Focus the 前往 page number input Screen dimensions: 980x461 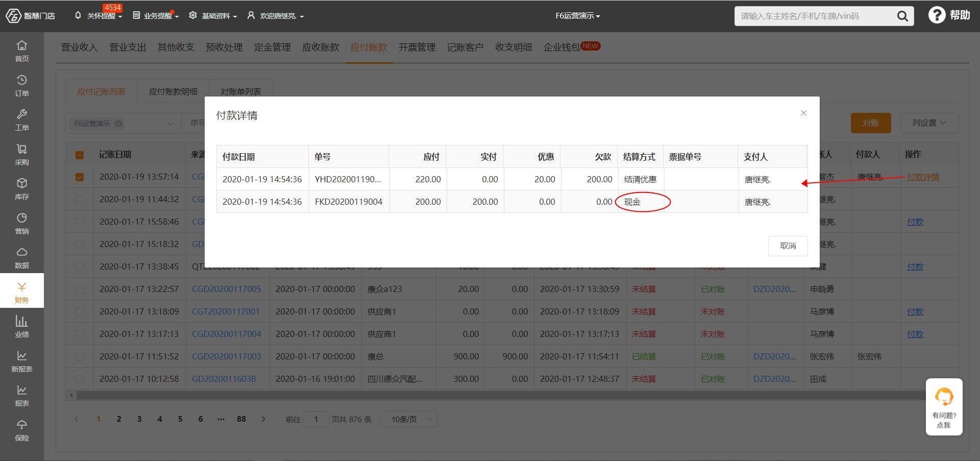(315, 420)
